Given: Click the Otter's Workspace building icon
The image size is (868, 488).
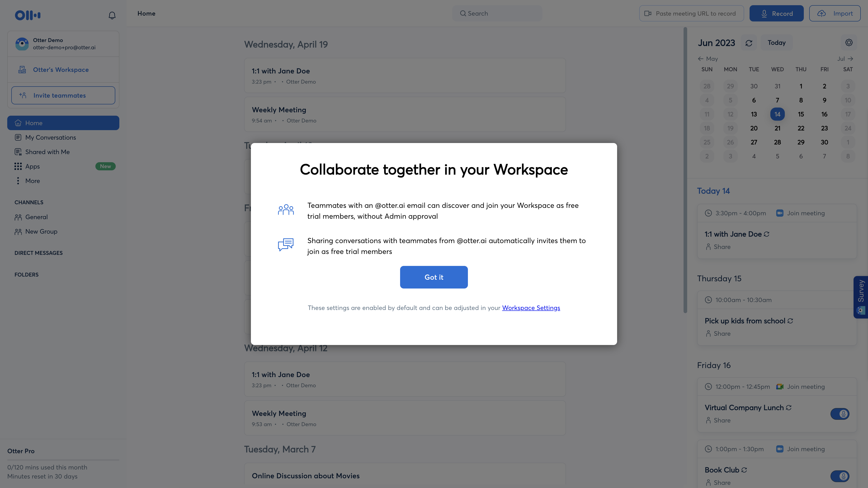Looking at the screenshot, I should point(22,70).
